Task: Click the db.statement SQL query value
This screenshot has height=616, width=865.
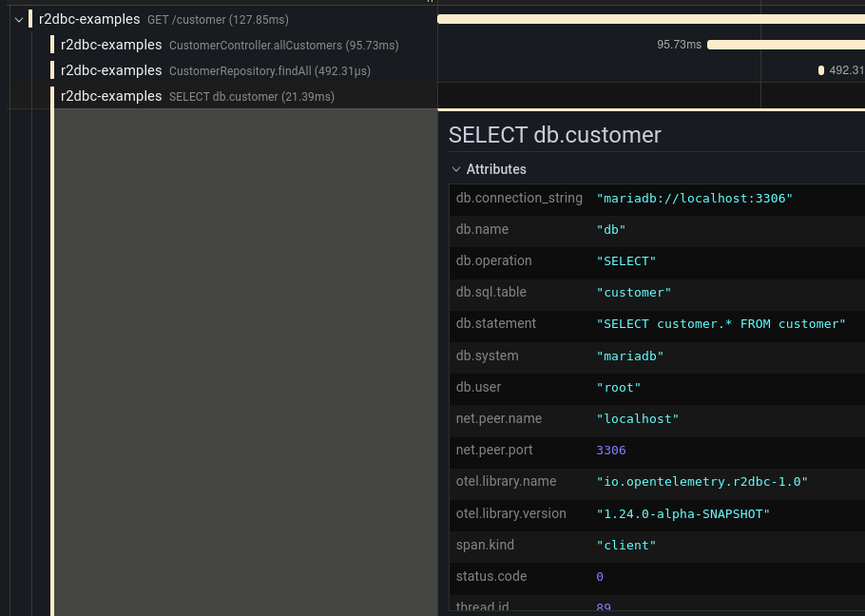Action: 721,324
